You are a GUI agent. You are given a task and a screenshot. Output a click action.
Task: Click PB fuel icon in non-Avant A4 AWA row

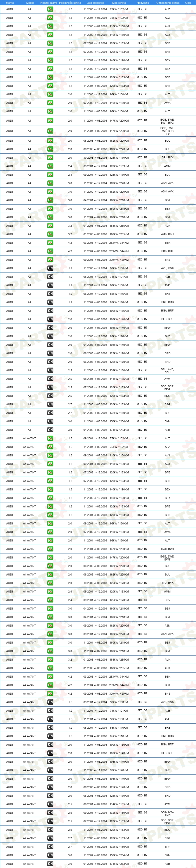[x=50, y=103]
